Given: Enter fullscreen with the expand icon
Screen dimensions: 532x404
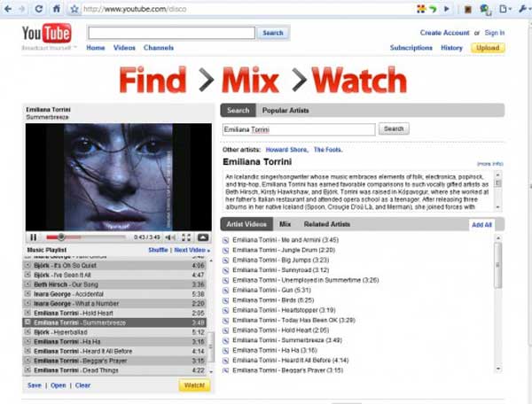Looking at the screenshot, I should 186,237.
